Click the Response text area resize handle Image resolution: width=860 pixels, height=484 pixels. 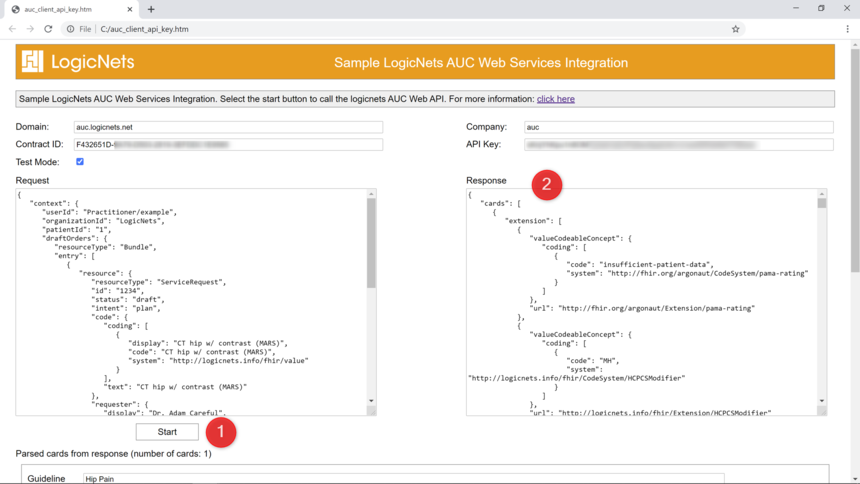click(x=822, y=411)
